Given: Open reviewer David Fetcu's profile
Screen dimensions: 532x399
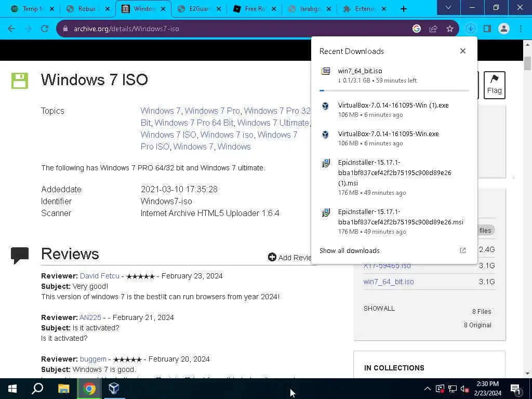Looking at the screenshot, I should [x=100, y=276].
